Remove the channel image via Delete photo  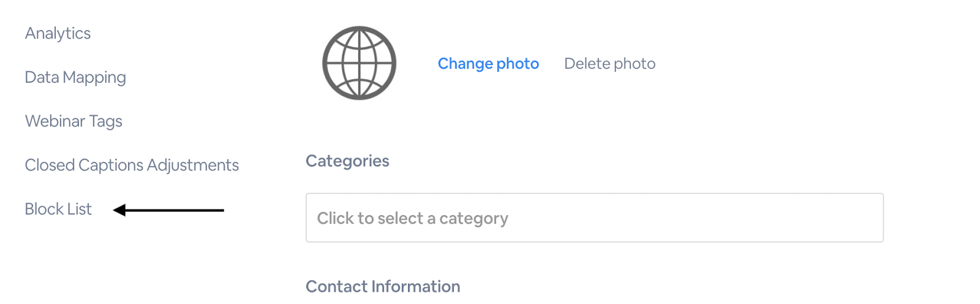pos(609,64)
